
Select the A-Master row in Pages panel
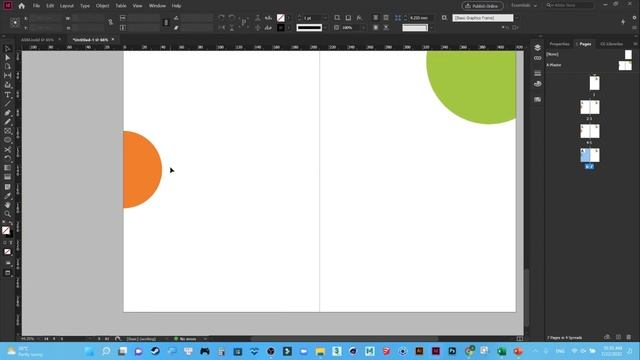589,65
